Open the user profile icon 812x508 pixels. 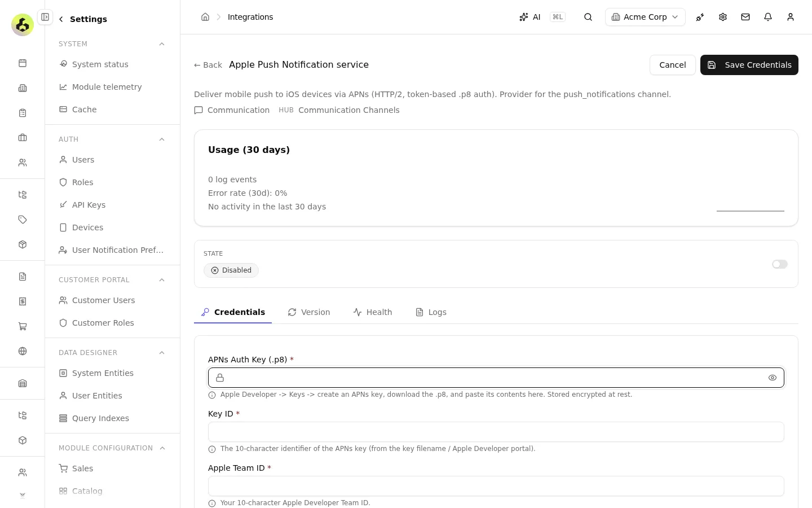click(x=791, y=17)
